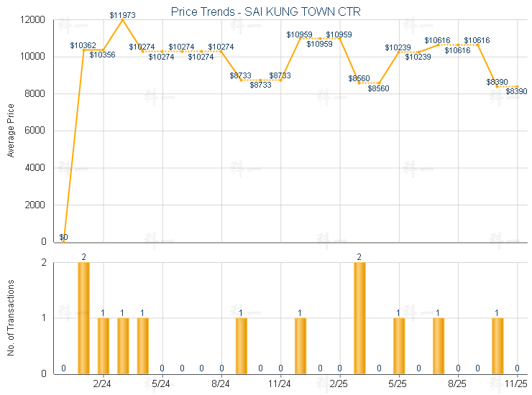The width and height of the screenshot is (532, 395).
Task: Select the orange bar just after 11/24
Action: 301,345
